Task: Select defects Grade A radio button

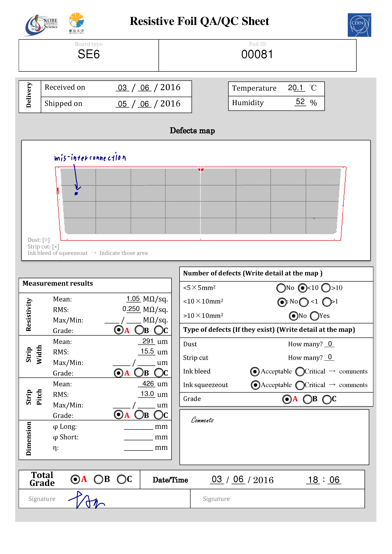Action: (x=287, y=399)
